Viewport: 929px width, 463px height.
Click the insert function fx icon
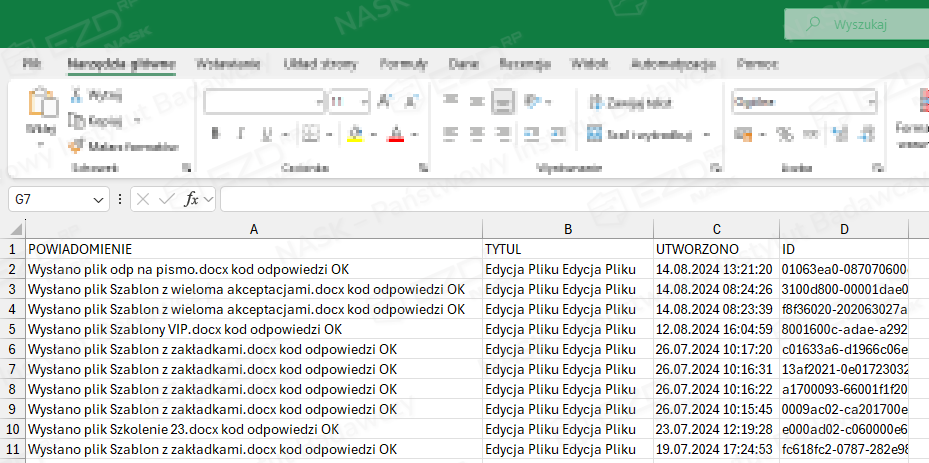pyautogui.click(x=192, y=200)
